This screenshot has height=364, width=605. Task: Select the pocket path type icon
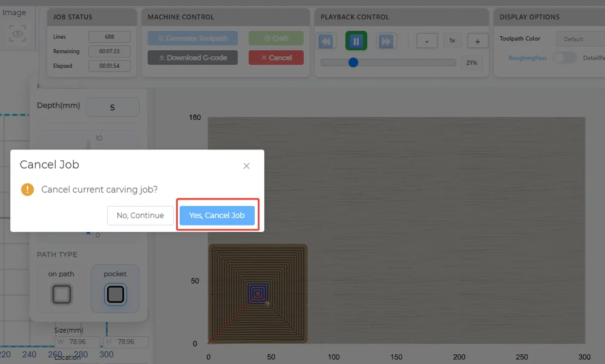[115, 294]
